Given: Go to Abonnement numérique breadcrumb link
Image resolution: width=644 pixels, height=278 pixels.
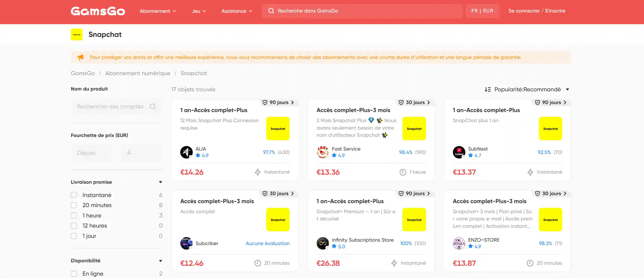Looking at the screenshot, I should pos(138,73).
